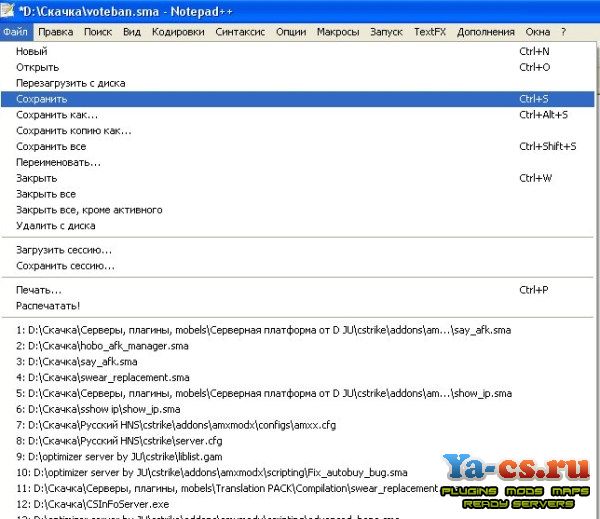This screenshot has width=600, height=519.
Task: Open the Синтаксис menu
Action: point(240,32)
